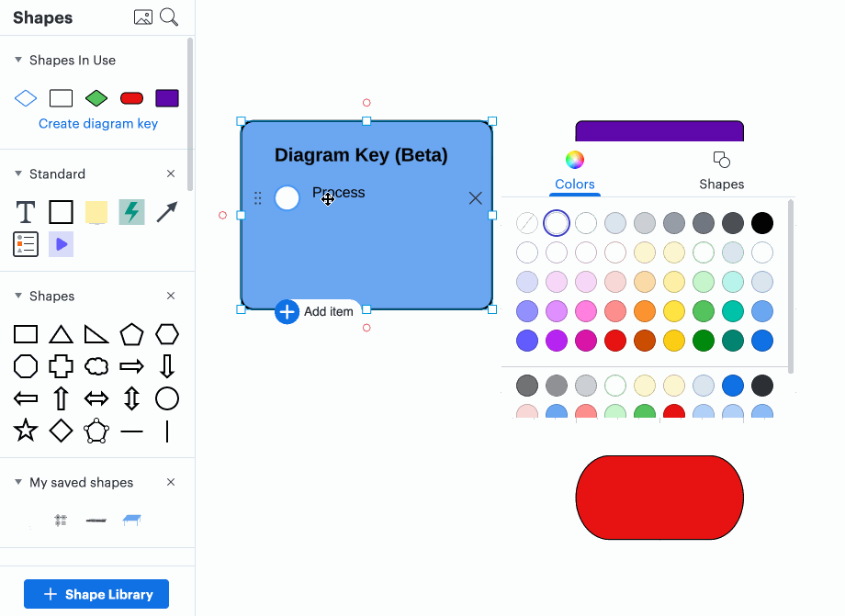Pick the sticky note shape
The image size is (845, 616).
pyautogui.click(x=96, y=212)
